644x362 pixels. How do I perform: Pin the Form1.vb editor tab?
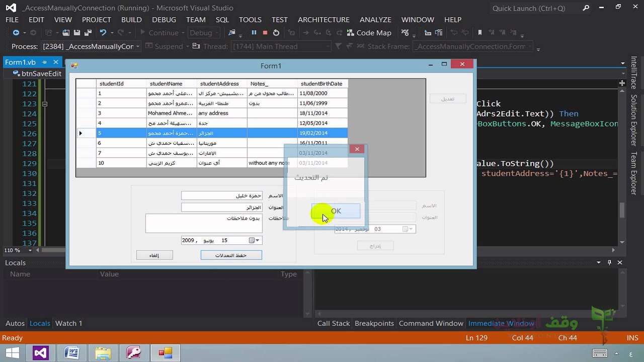click(x=45, y=62)
